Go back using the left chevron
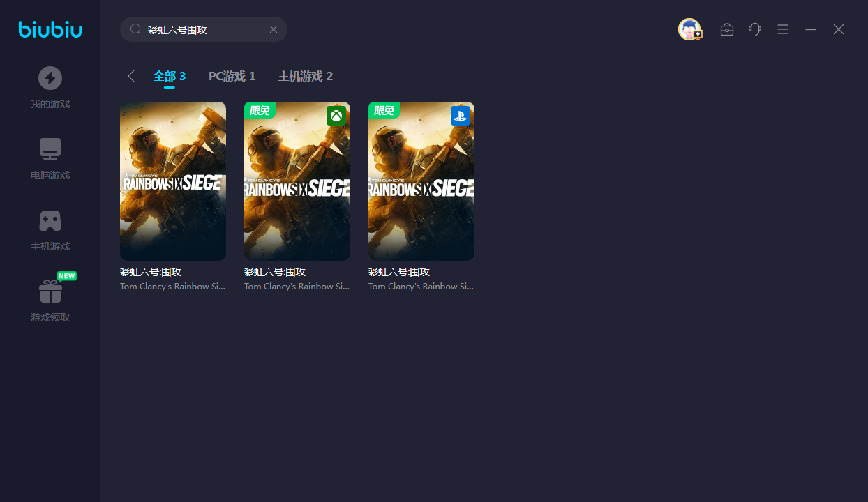 tap(131, 76)
